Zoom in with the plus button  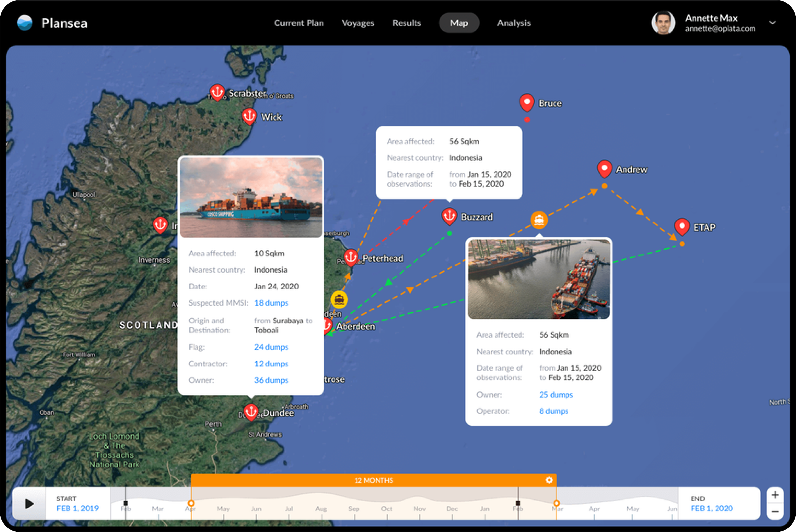[x=775, y=495]
